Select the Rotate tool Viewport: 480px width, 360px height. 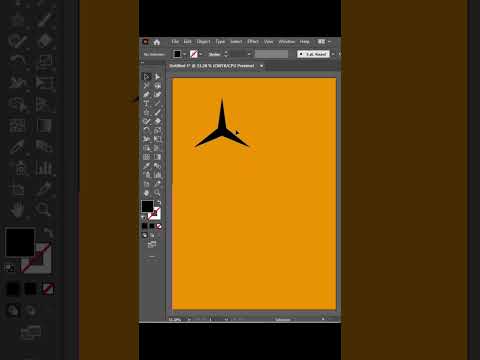coord(147,130)
